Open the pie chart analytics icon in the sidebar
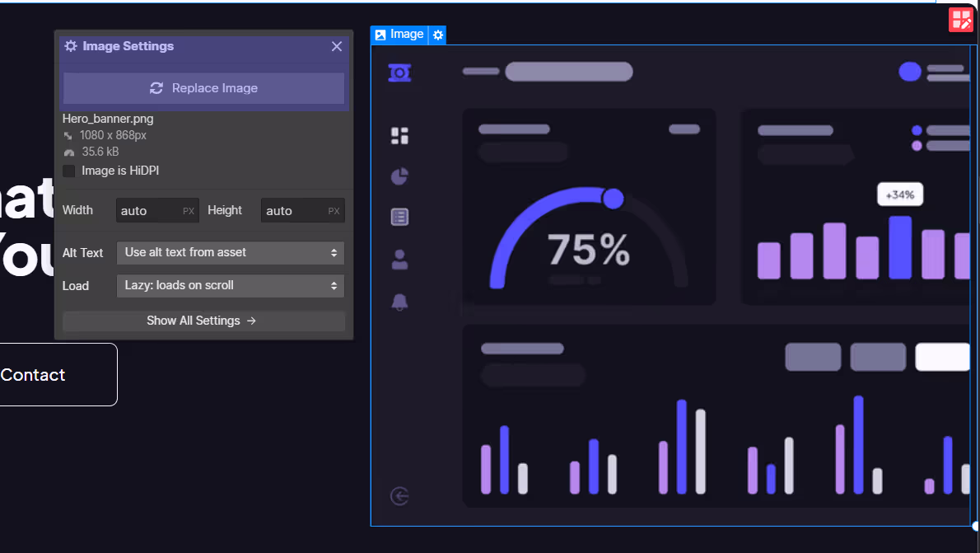Screen dimensions: 980x553 tap(399, 176)
